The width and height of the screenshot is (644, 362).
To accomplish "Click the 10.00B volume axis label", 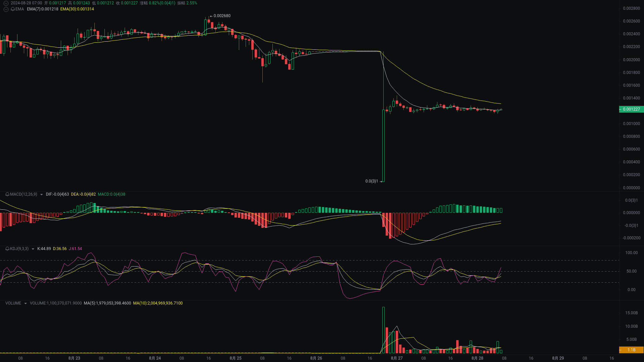I will (631, 326).
